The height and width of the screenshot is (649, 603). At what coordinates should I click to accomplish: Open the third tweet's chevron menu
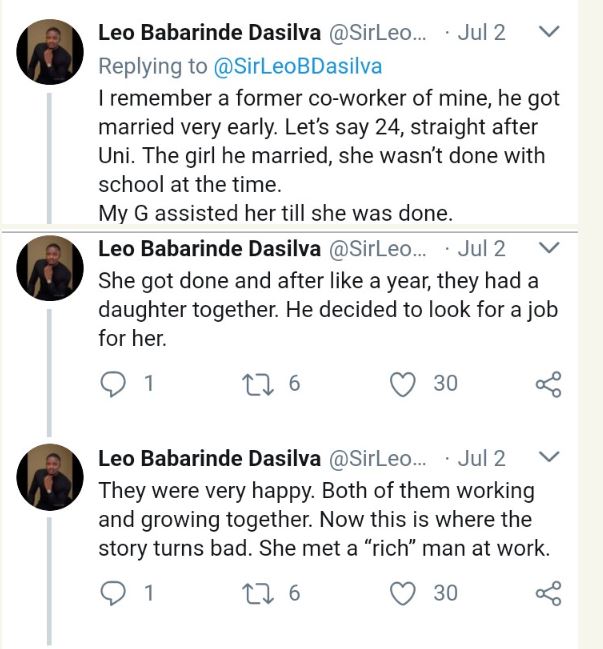(548, 458)
